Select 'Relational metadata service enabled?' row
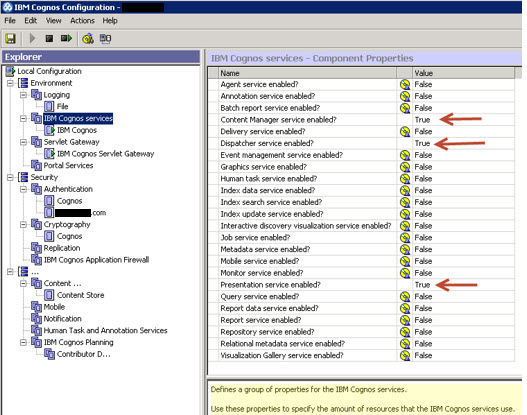 point(361,343)
